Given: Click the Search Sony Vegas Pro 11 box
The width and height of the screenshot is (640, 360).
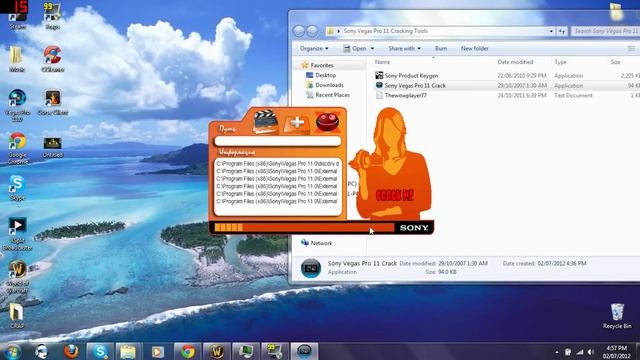Looking at the screenshot, I should (x=605, y=31).
